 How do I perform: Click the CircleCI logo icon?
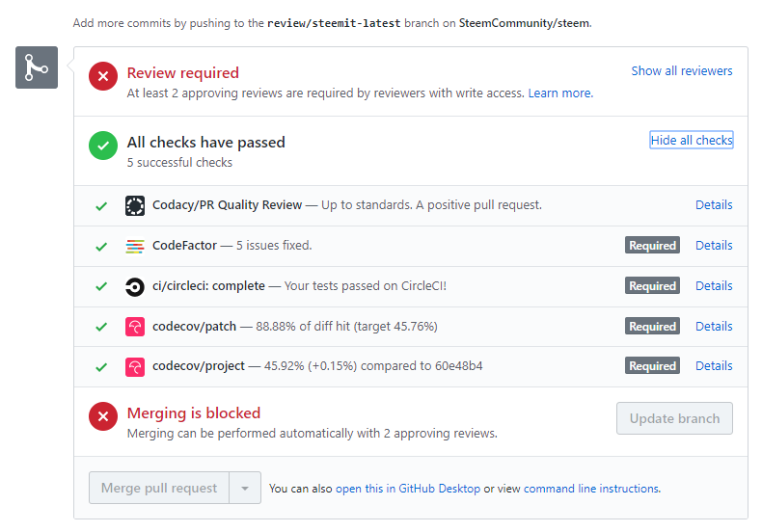(x=135, y=286)
